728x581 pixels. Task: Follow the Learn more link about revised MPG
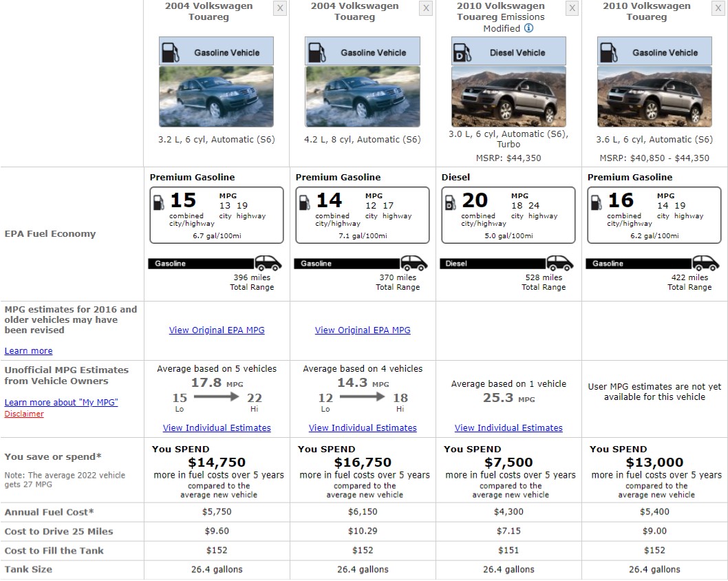point(28,351)
